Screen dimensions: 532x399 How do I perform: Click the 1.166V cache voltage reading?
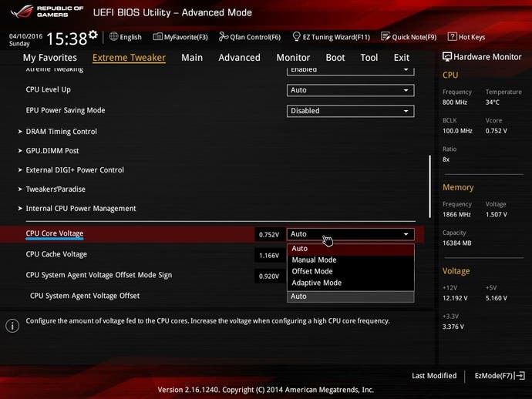tap(269, 255)
